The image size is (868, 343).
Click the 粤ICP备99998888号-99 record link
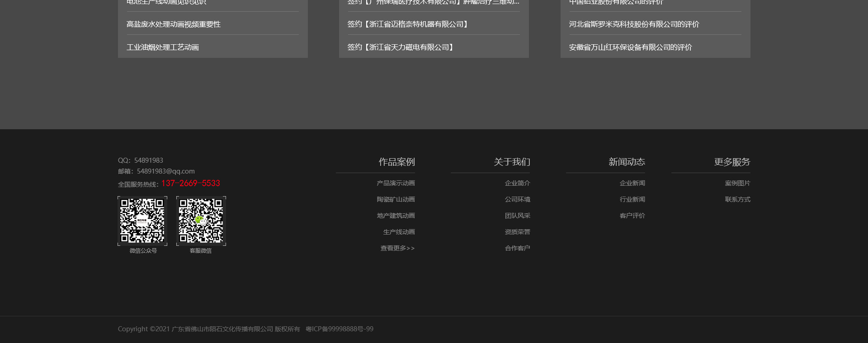click(x=340, y=329)
